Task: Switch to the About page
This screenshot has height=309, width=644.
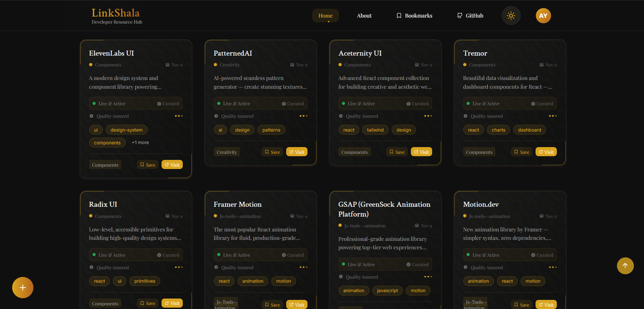Action: (x=364, y=16)
